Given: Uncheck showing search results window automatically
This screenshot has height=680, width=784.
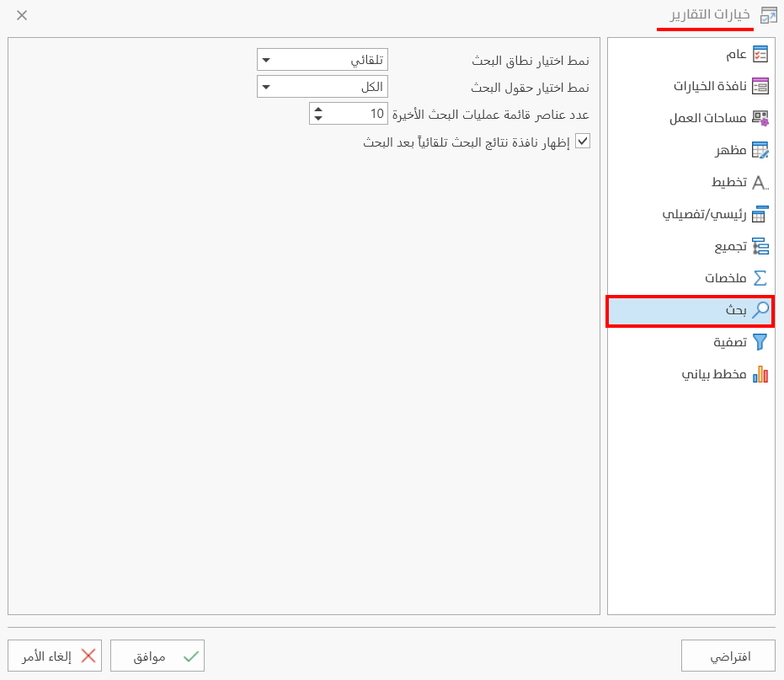Looking at the screenshot, I should 583,141.
